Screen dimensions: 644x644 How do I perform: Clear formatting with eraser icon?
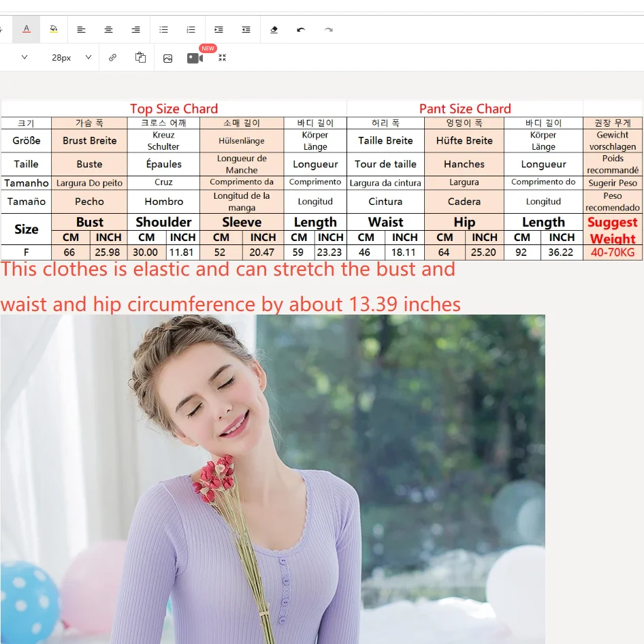click(x=274, y=29)
